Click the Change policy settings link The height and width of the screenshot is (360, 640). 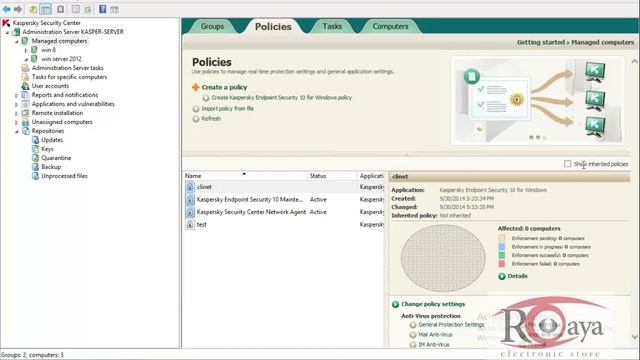433,304
